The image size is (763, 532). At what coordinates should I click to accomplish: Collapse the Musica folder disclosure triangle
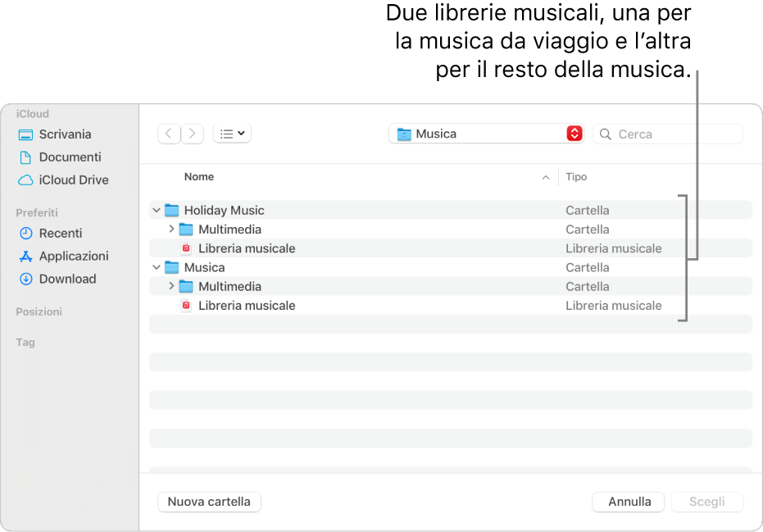point(156,267)
